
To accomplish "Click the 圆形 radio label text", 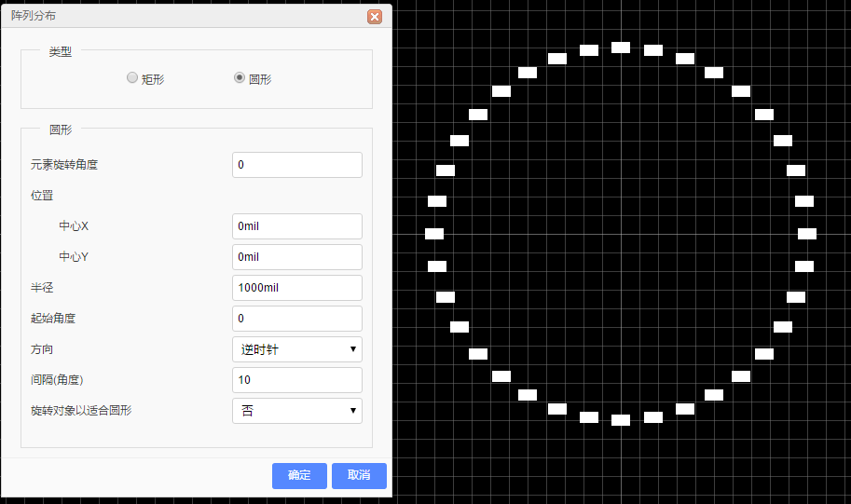I will (x=261, y=79).
